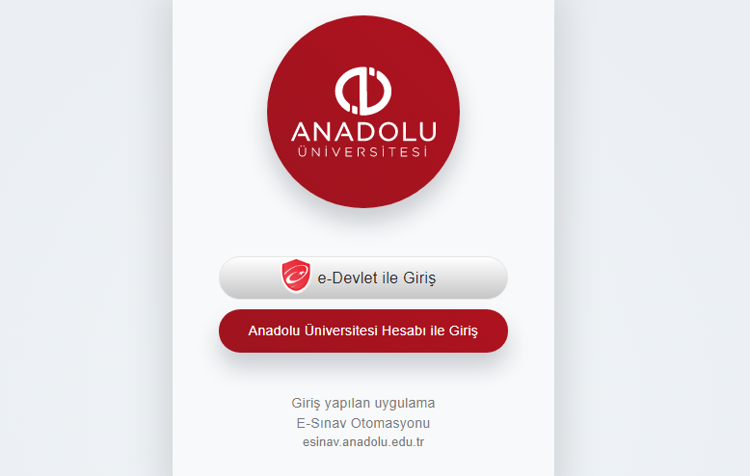Click blank card area between logo and buttons
The height and width of the screenshot is (476, 750).
point(364,233)
